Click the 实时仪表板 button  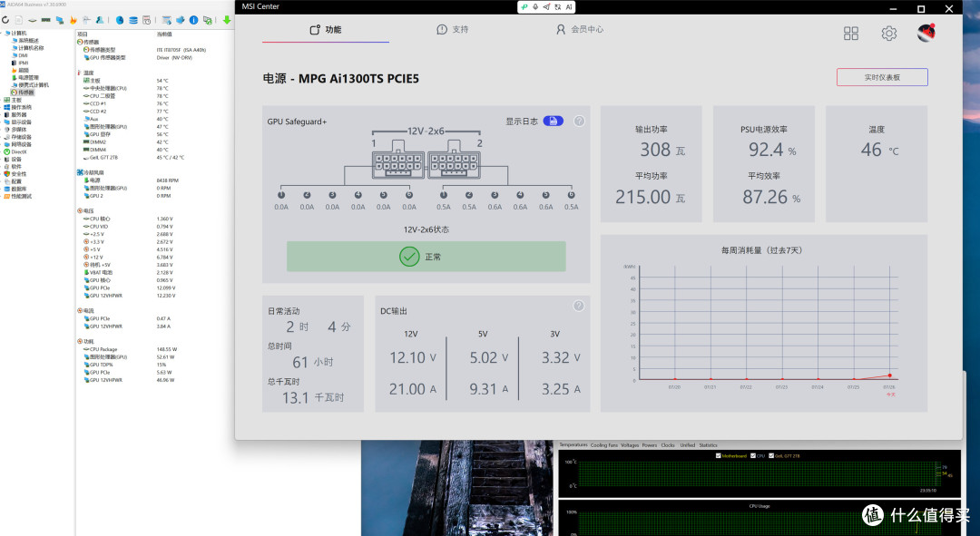coord(882,77)
